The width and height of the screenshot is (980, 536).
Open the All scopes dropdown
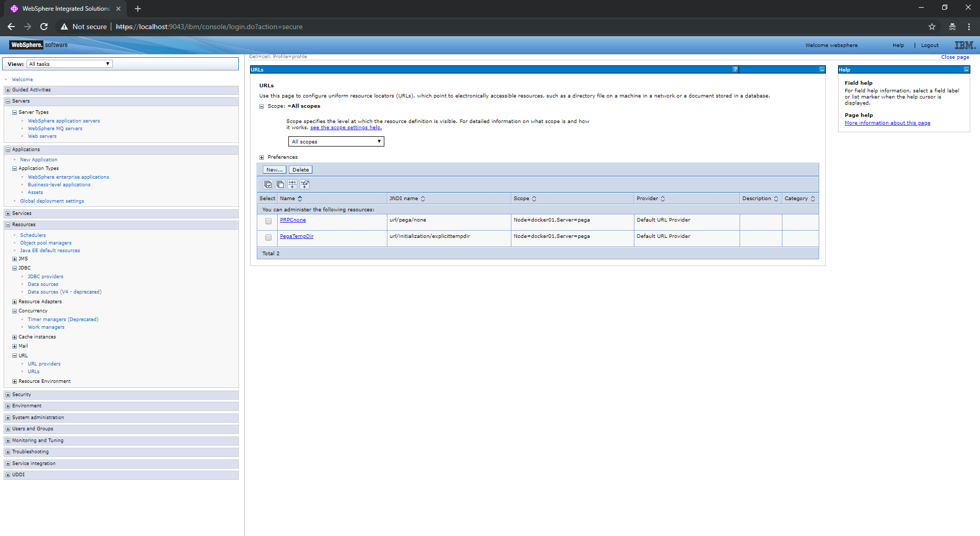(336, 141)
